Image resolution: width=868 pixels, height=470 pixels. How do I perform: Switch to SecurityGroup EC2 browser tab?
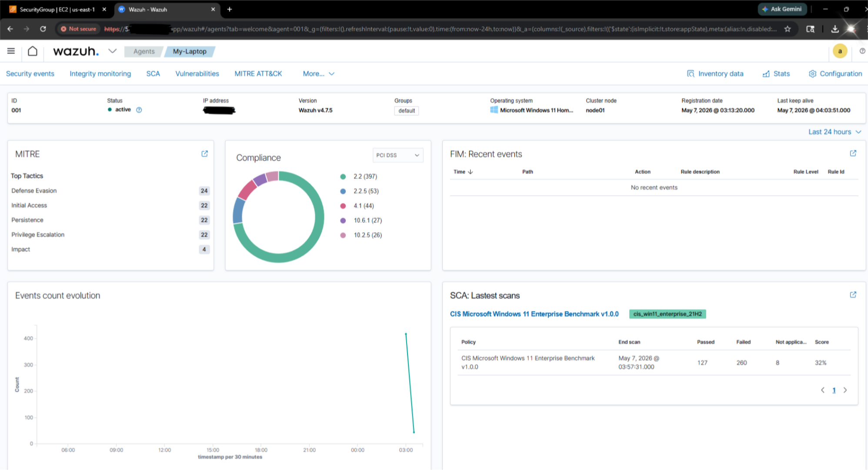[57, 9]
